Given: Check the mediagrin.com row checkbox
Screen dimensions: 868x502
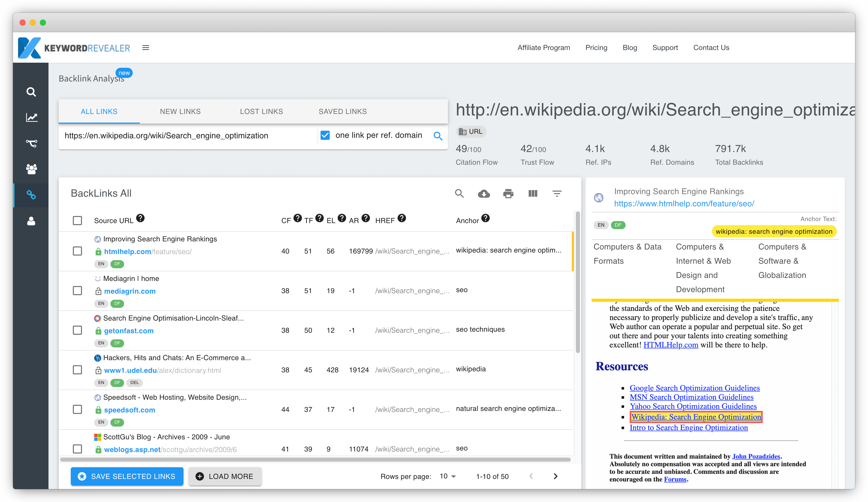Looking at the screenshot, I should click(77, 290).
